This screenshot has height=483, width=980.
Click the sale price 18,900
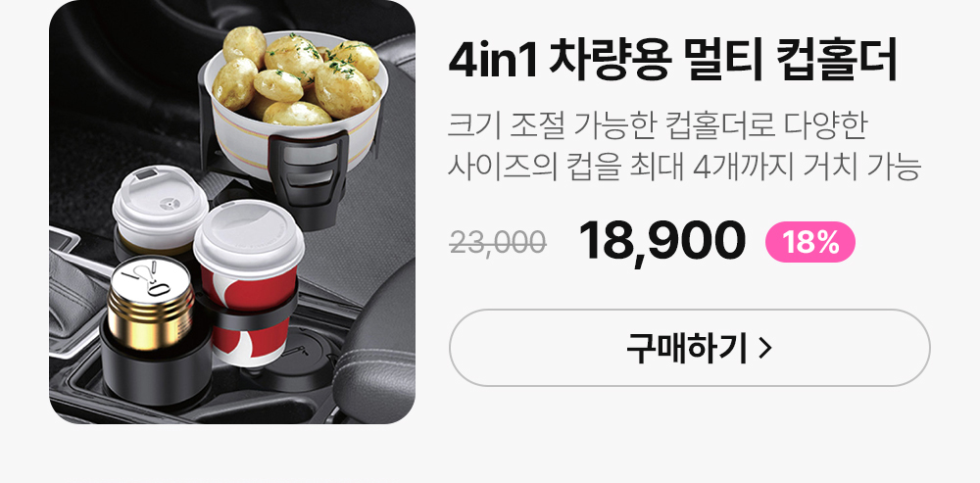pyautogui.click(x=661, y=241)
